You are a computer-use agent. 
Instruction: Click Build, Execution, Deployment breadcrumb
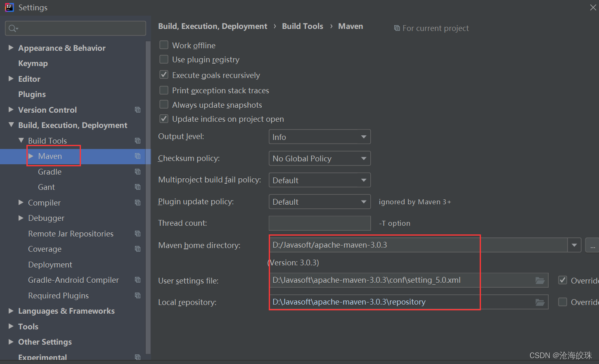(x=213, y=26)
